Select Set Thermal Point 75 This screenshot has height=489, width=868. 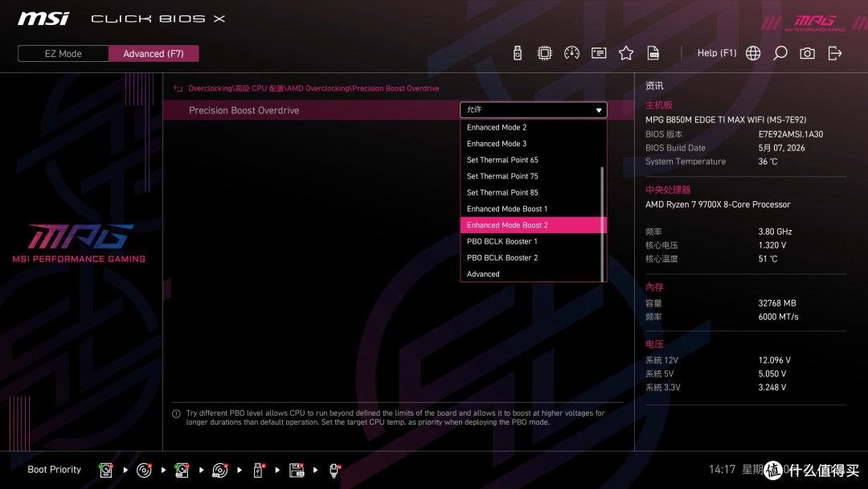(534, 176)
